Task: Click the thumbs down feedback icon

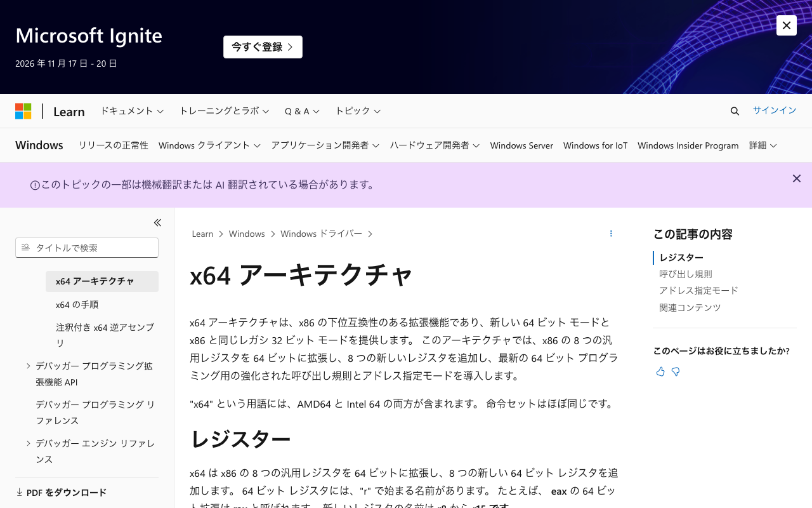Action: [676, 371]
